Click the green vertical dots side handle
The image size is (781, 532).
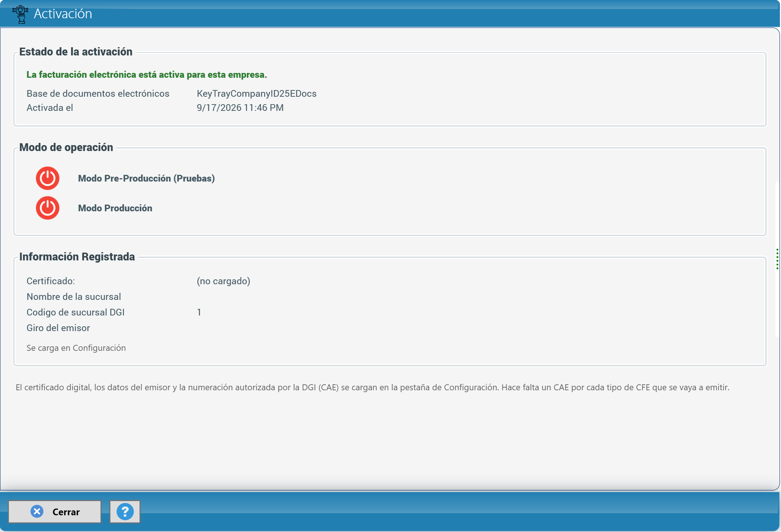(x=777, y=259)
